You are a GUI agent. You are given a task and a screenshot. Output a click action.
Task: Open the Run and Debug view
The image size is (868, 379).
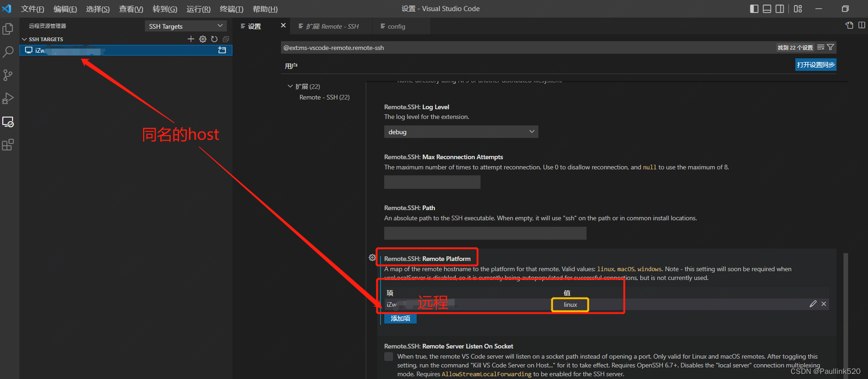(8, 98)
